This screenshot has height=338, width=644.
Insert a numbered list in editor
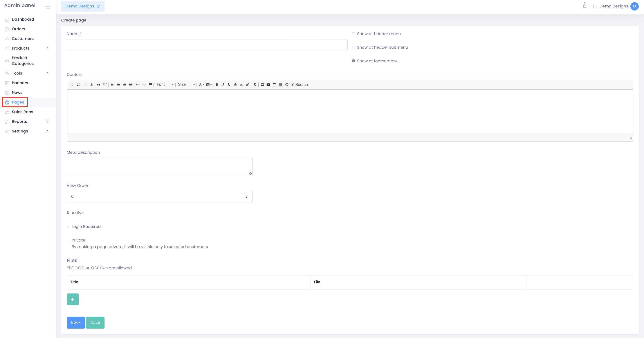[72, 85]
